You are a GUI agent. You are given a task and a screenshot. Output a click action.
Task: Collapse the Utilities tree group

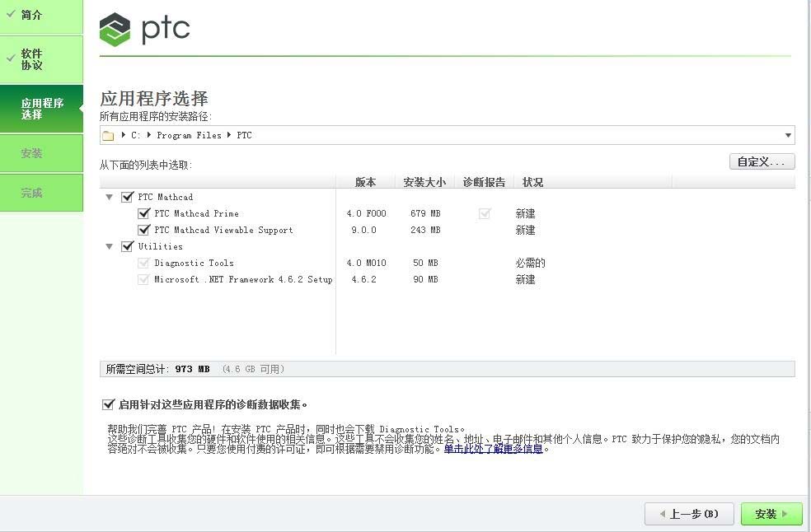point(109,246)
